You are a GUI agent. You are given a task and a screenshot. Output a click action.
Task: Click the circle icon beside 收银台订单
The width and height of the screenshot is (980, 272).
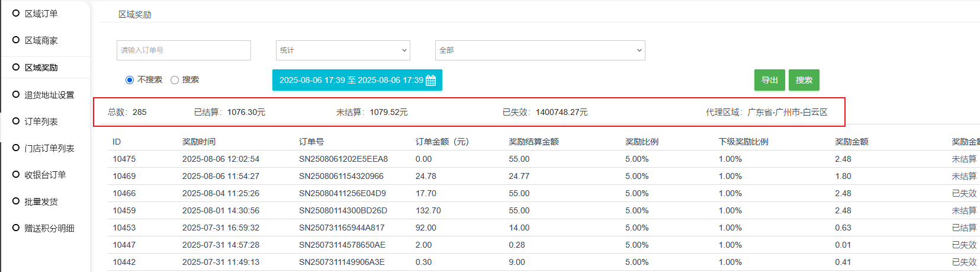point(16,174)
